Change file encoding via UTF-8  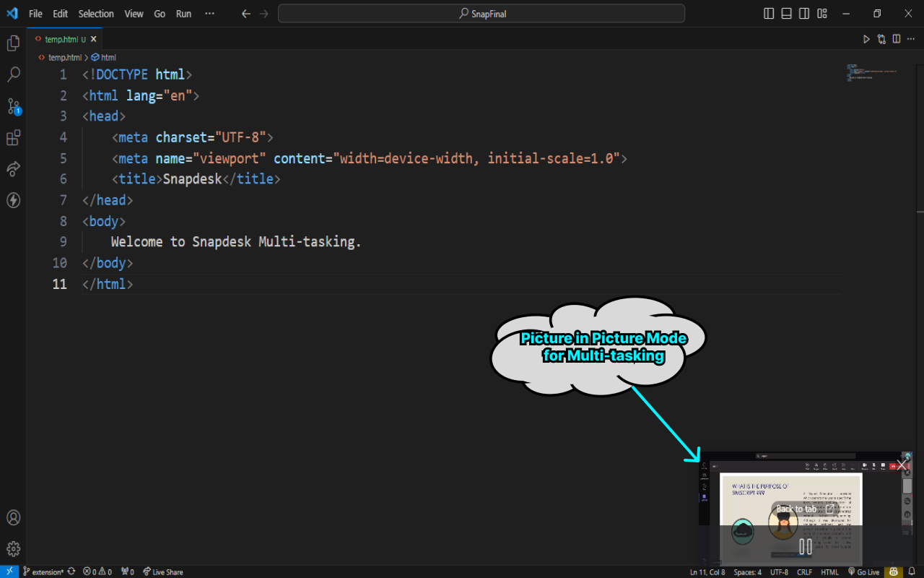tap(779, 571)
